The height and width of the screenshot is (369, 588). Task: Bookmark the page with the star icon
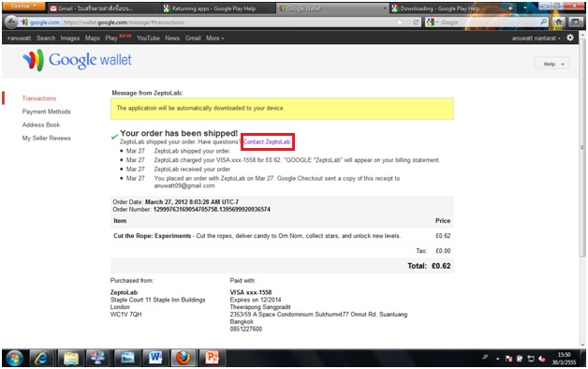coord(400,22)
